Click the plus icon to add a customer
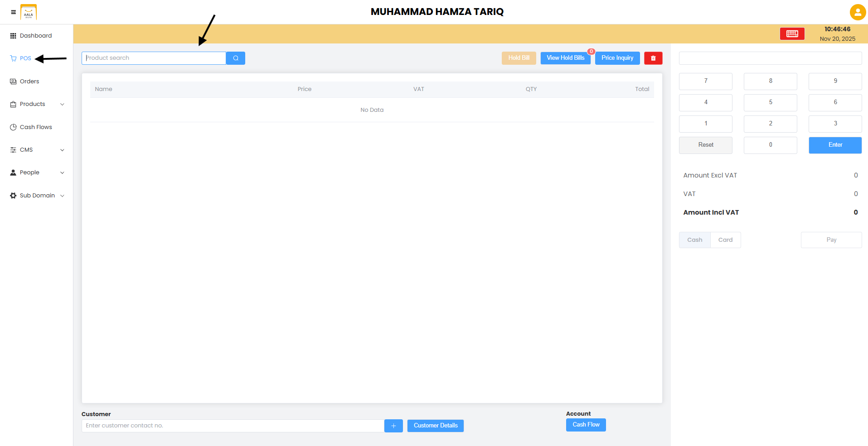The height and width of the screenshot is (446, 868). 393,426
